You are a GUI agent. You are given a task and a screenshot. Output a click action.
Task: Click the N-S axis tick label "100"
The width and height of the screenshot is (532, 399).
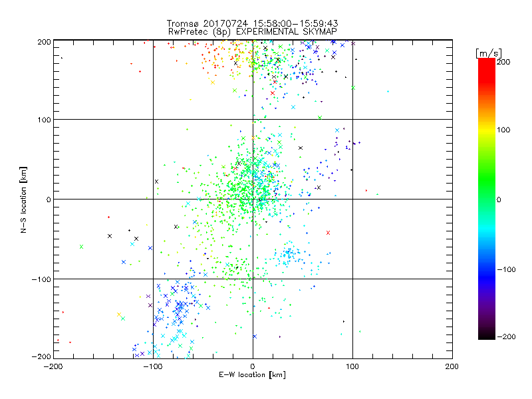[x=44, y=120]
